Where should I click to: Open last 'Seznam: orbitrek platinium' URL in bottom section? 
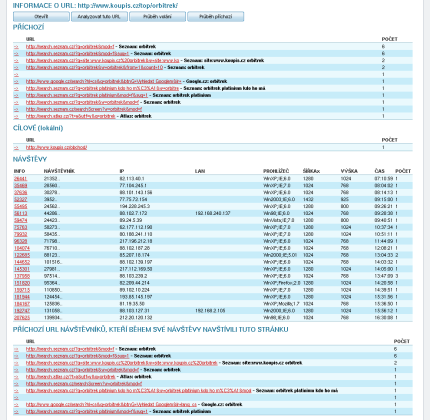87,412
